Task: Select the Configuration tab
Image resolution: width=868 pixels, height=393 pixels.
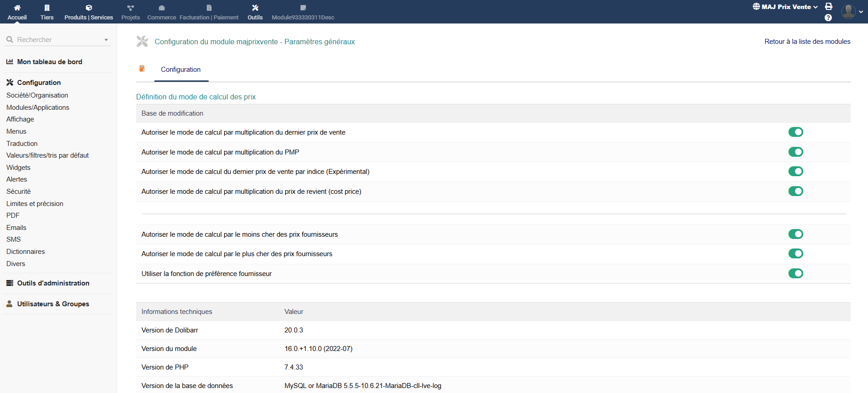Action: pos(181,70)
